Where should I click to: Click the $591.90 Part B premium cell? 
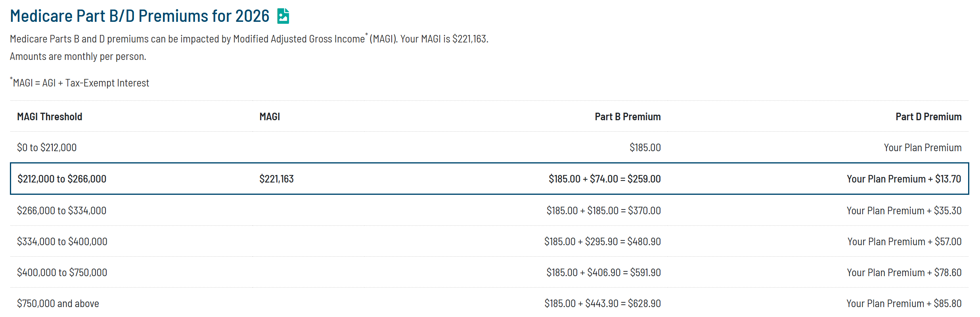[603, 273]
